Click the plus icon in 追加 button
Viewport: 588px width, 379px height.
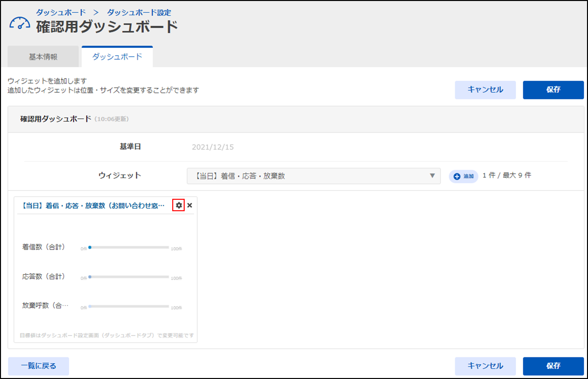[x=457, y=176]
